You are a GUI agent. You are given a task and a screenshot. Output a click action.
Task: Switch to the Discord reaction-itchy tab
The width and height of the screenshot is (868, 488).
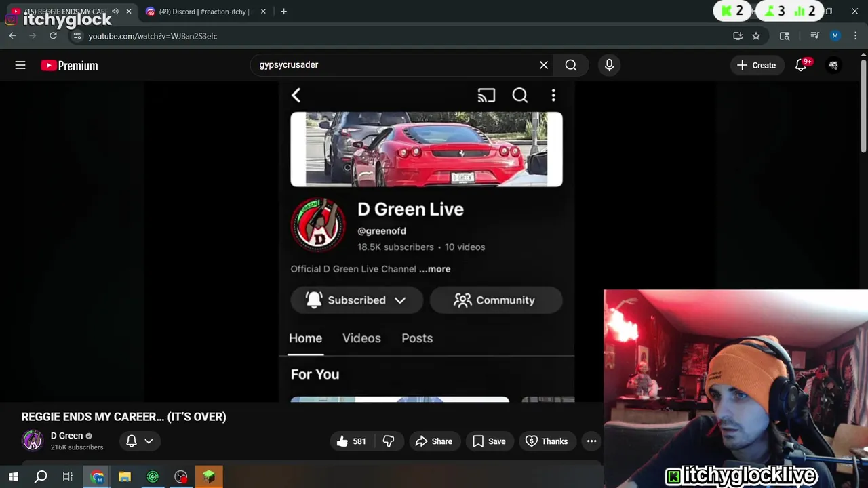coord(205,12)
